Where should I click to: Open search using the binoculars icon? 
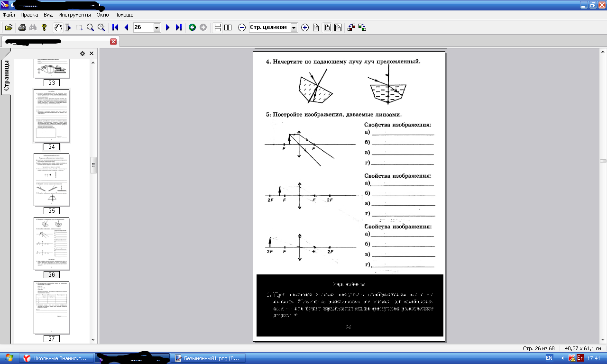(x=33, y=27)
